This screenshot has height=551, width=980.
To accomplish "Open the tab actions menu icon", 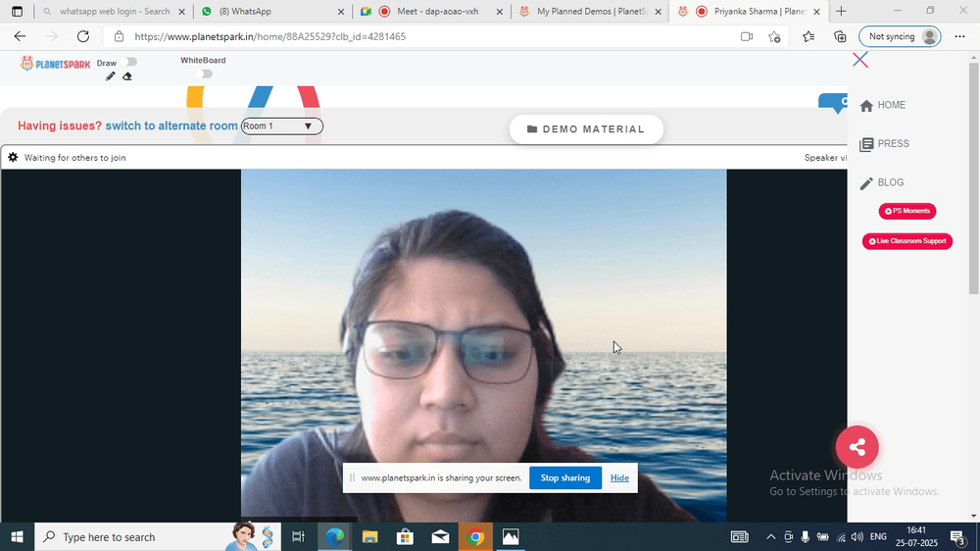I will tap(17, 11).
